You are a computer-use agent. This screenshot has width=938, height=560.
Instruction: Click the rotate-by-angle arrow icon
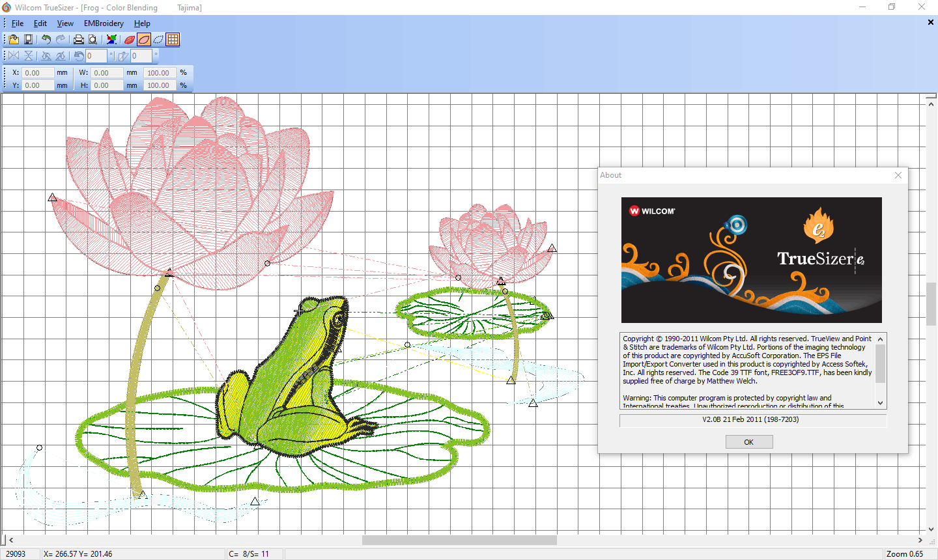pos(79,56)
